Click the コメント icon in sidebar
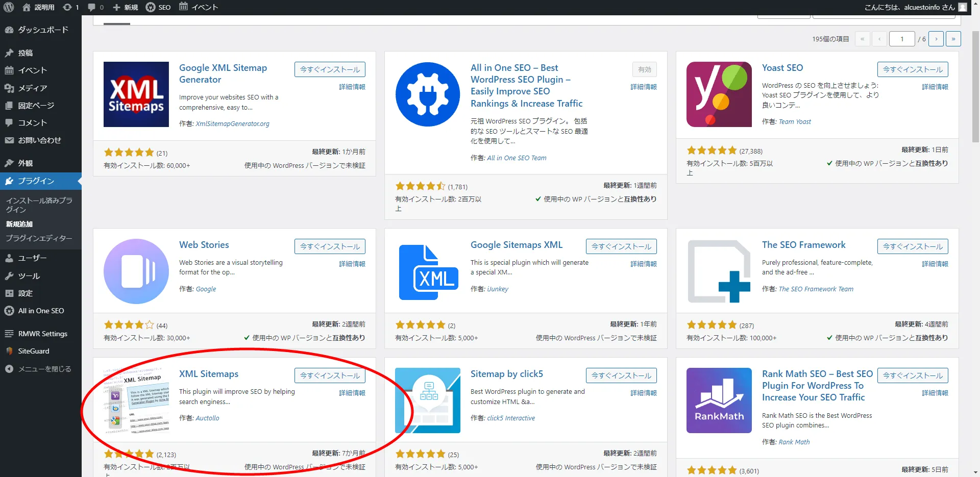Image resolution: width=980 pixels, height=477 pixels. click(9, 122)
